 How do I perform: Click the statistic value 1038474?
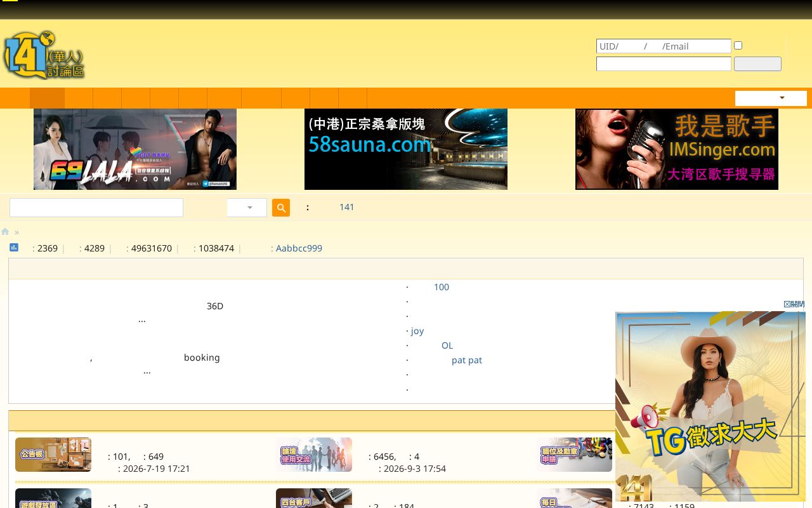coord(216,248)
